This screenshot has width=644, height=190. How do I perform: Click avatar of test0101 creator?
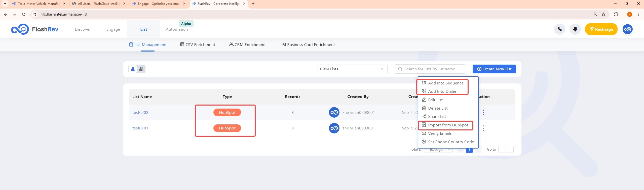(334, 128)
